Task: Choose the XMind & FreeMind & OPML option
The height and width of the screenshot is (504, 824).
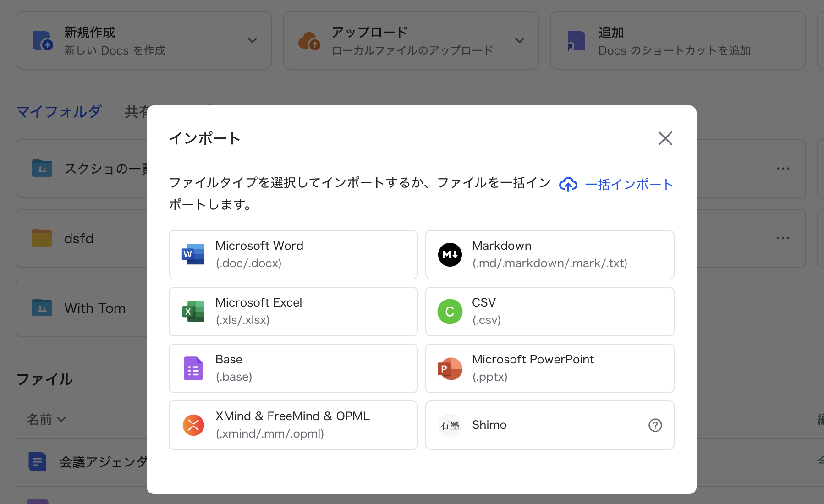Action: pyautogui.click(x=293, y=425)
